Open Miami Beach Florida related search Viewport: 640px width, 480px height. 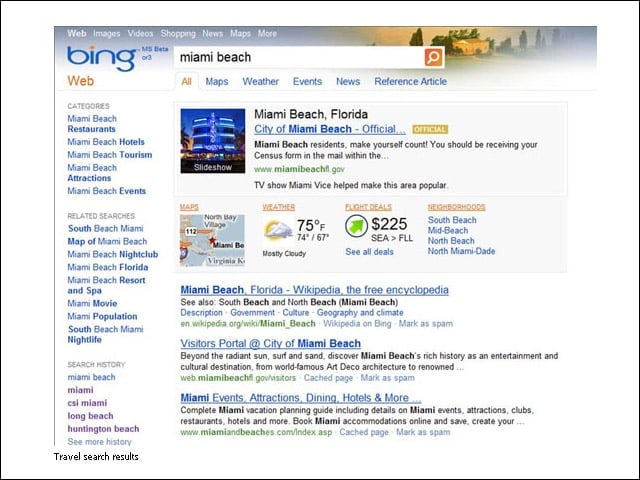click(x=108, y=267)
